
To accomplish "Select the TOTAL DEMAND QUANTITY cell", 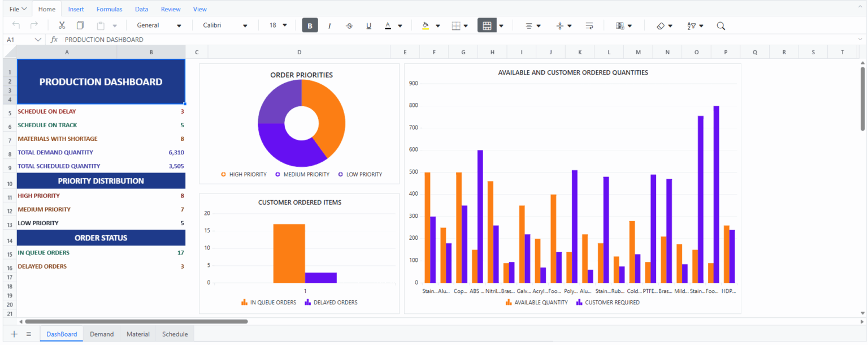I will [x=67, y=152].
